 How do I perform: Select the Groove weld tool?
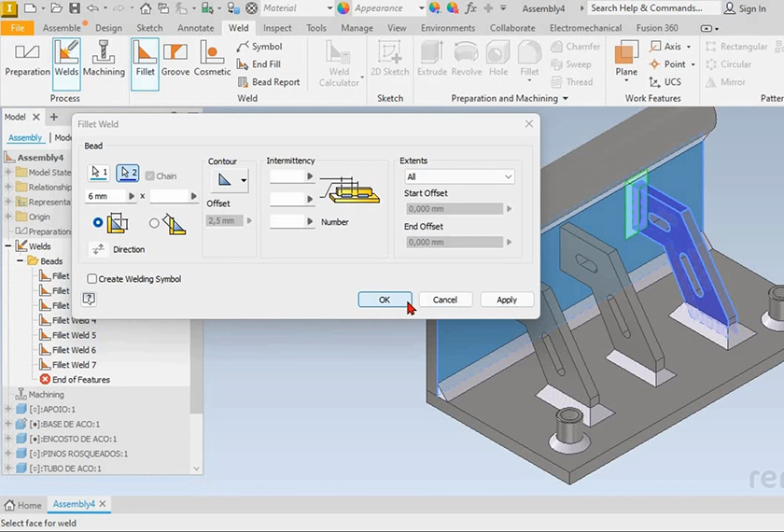(x=175, y=58)
